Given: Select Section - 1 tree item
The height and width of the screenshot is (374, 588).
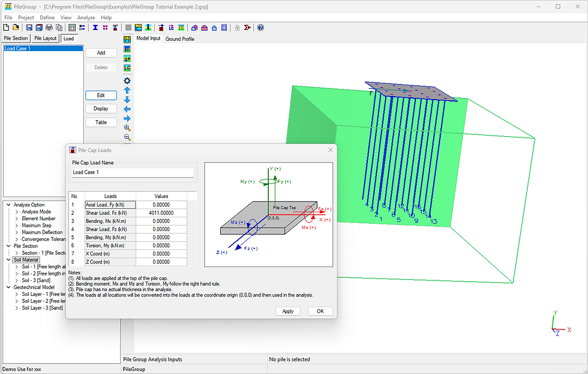Looking at the screenshot, I should (43, 253).
